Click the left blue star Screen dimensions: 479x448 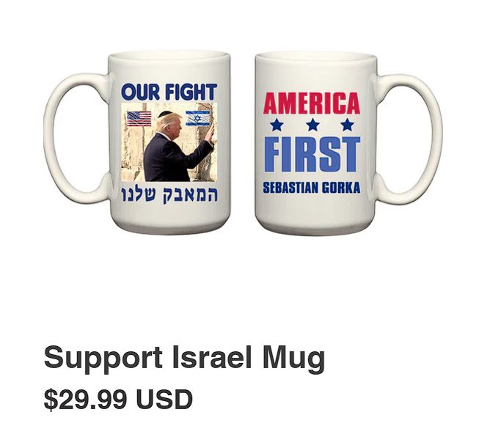(x=277, y=125)
